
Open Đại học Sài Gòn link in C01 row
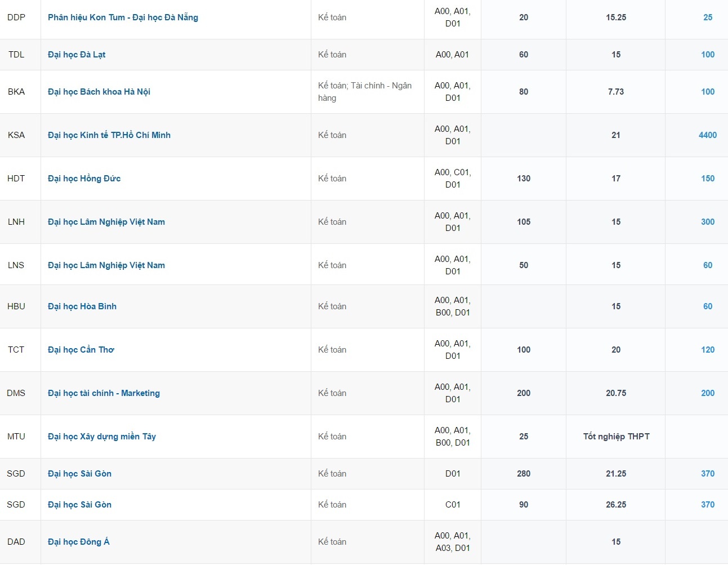coord(79,505)
